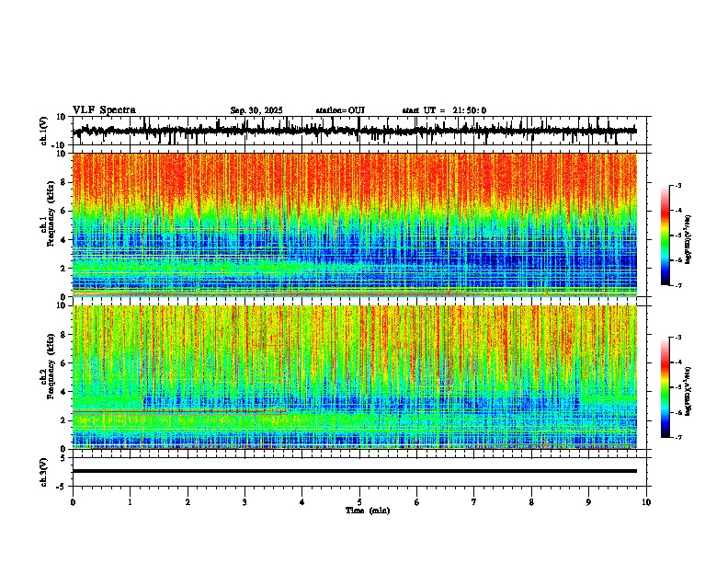The height and width of the screenshot is (563, 728).
Task: Click the "station=OUI" header label
Action: (340, 110)
